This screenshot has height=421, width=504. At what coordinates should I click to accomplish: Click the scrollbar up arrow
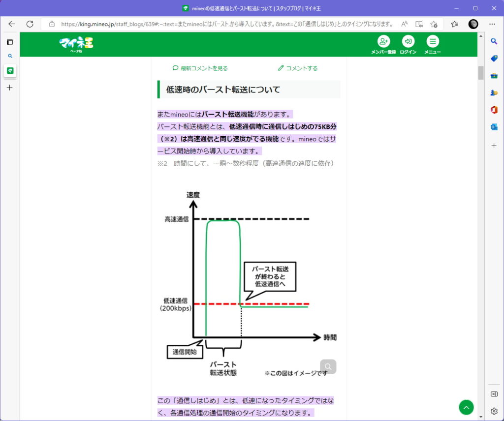point(480,35)
